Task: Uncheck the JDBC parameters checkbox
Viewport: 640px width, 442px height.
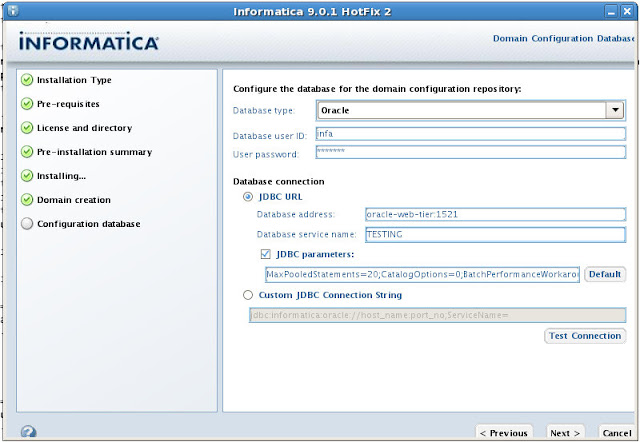Action: (x=265, y=254)
